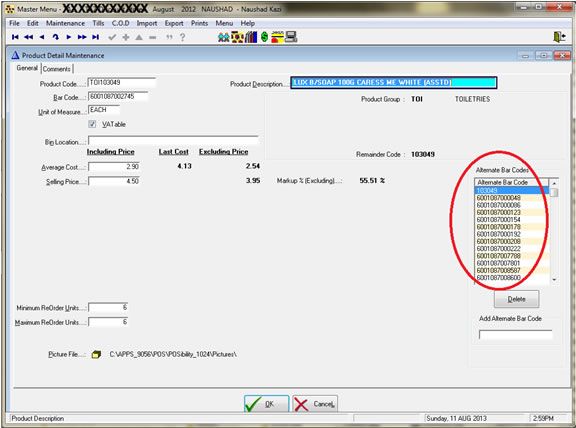Click the Master Menu application icon in the title bar
Viewport: 576px width, 428px height.
click(10, 9)
